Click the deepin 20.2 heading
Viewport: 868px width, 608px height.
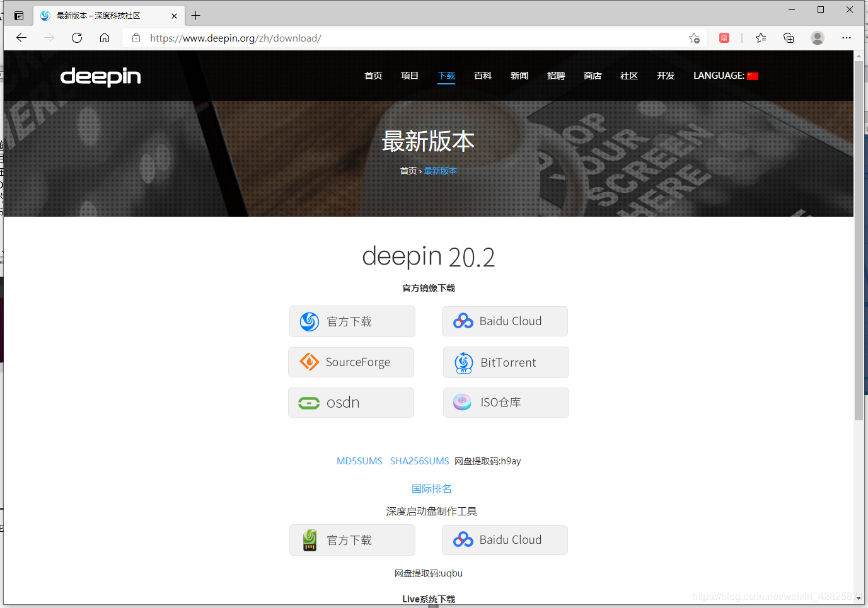pos(429,256)
